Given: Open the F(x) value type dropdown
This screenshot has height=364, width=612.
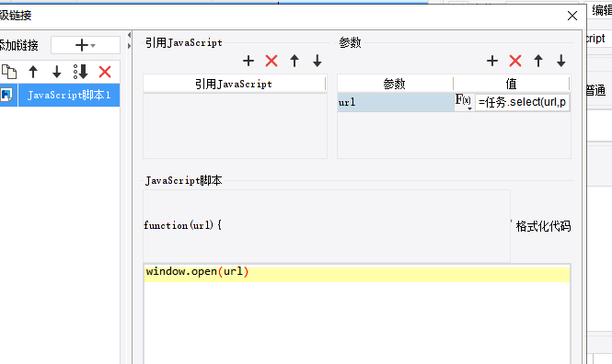Looking at the screenshot, I should point(464,102).
